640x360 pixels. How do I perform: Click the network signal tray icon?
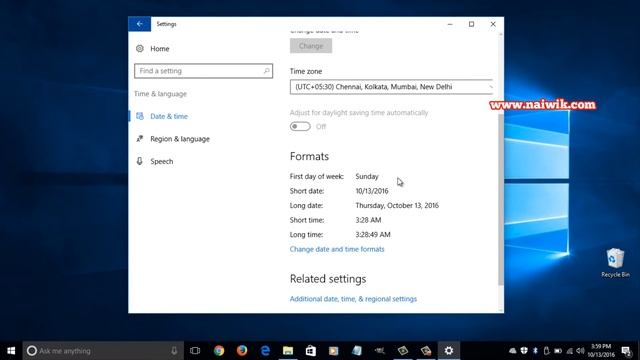[x=570, y=351]
